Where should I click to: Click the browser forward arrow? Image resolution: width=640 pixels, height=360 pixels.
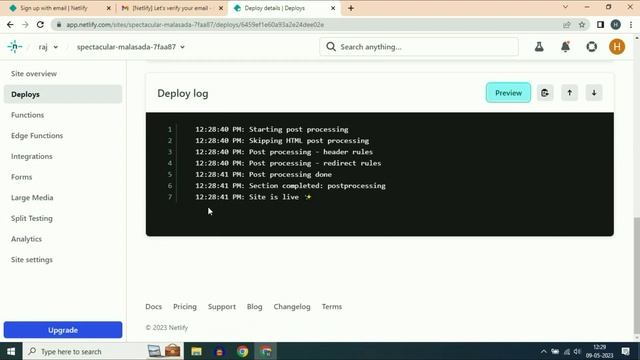coord(25,24)
